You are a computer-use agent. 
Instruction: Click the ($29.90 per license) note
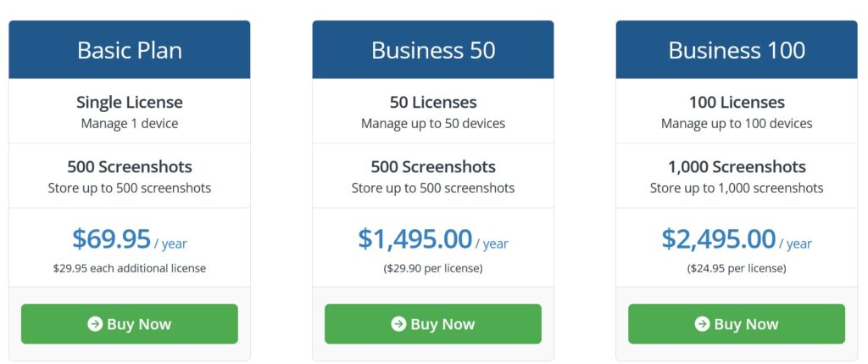pos(433,268)
